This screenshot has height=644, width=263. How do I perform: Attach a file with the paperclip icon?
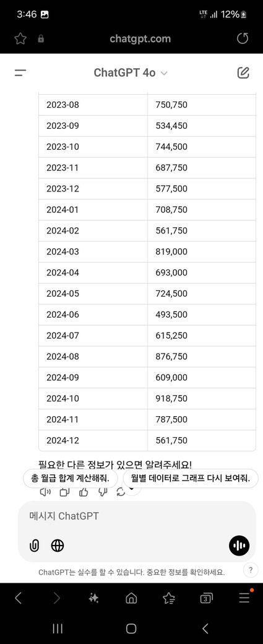pos(35,546)
